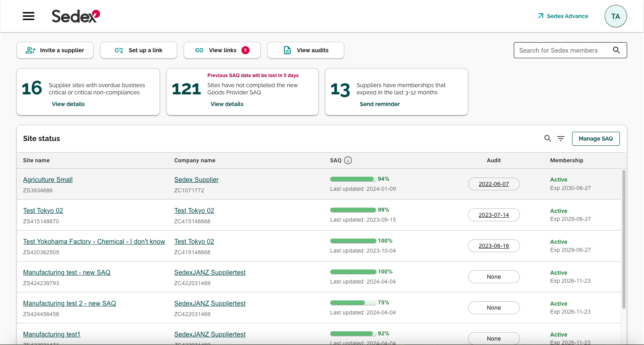Image resolution: width=644 pixels, height=345 pixels.
Task: Click the Last updated: 2023-10-04 text
Action: [363, 251]
